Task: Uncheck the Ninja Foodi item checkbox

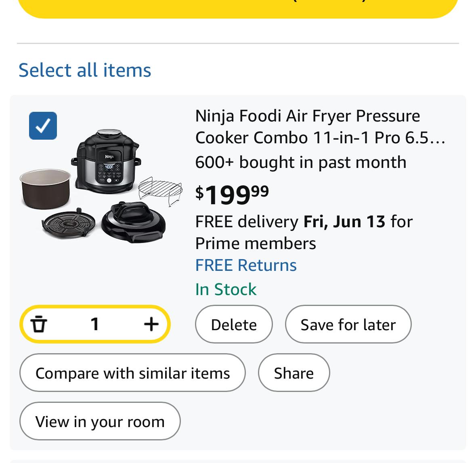Action: coord(43,126)
